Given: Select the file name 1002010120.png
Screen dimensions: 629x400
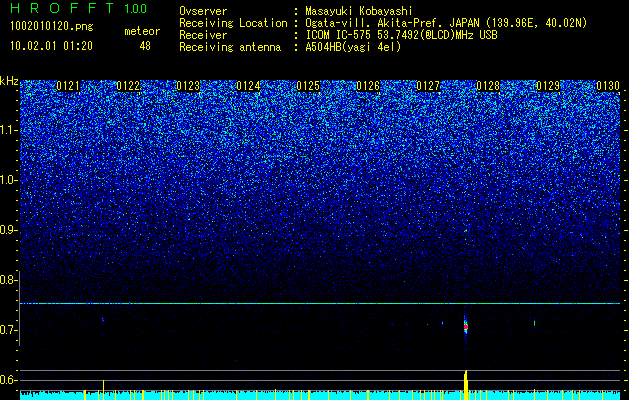Looking at the screenshot, I should coord(52,26).
